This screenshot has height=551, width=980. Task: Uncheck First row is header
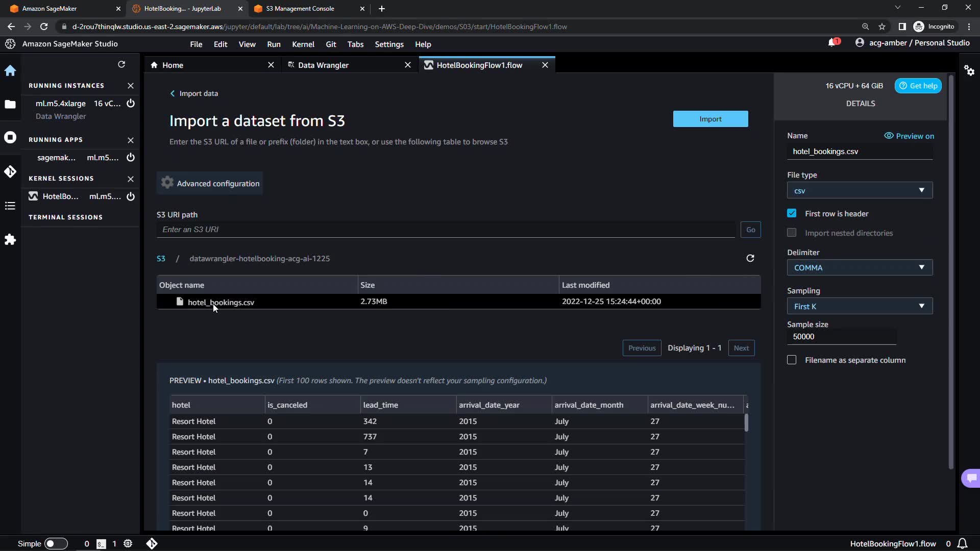pos(792,214)
